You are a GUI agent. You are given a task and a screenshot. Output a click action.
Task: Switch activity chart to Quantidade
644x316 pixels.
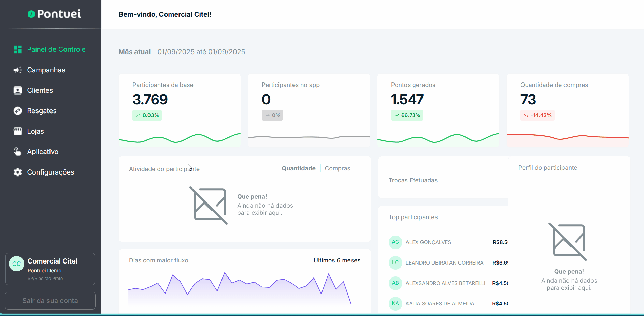(x=298, y=168)
